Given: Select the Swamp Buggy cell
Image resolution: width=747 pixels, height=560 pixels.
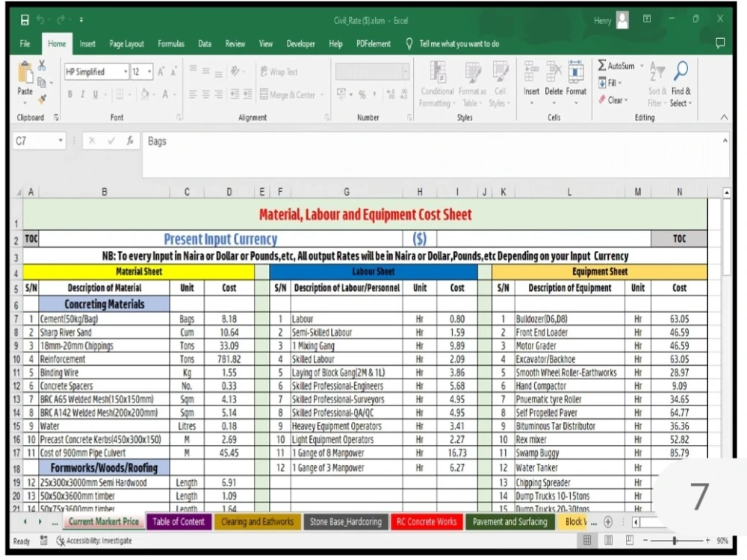Looking at the screenshot, I should point(570,453).
